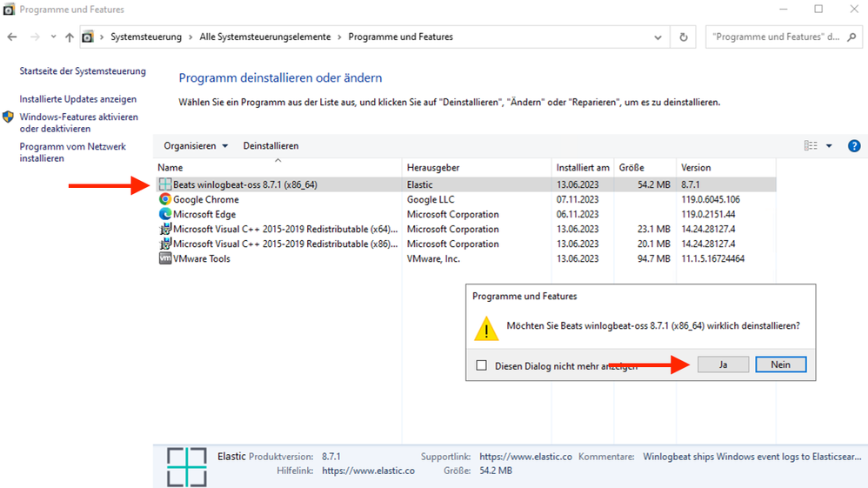Click the shield icon beside Windows-Features
868x488 pixels.
pyautogui.click(x=9, y=117)
